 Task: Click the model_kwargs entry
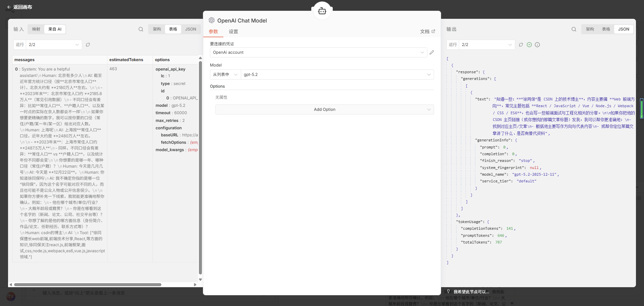click(177, 150)
